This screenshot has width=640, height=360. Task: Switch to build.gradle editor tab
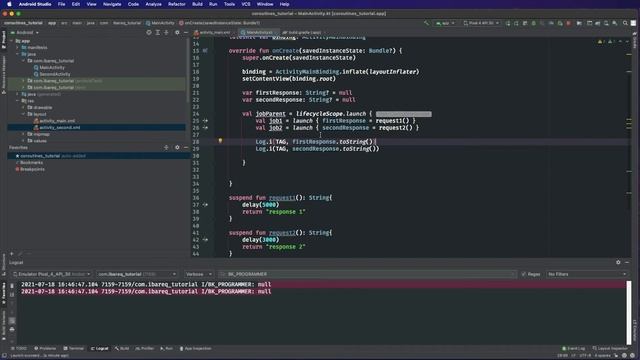303,32
